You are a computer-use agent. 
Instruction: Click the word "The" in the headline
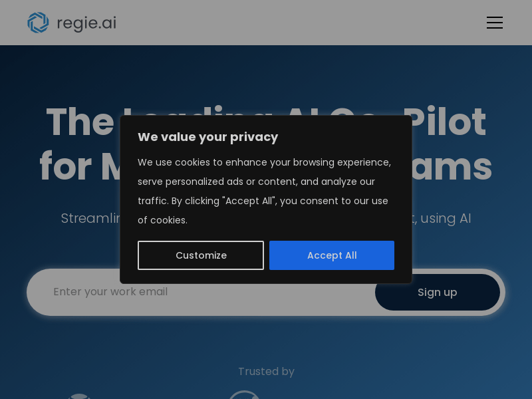pyautogui.click(x=80, y=121)
